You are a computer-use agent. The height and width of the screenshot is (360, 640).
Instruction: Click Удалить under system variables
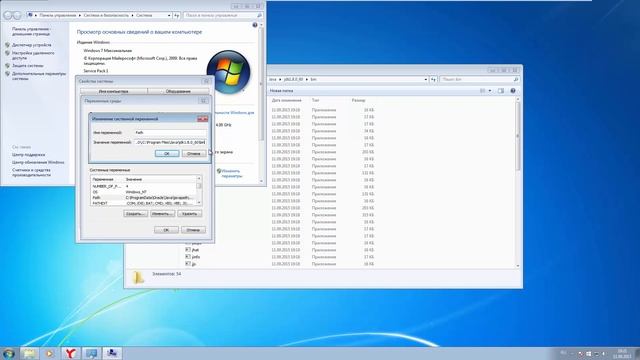pyautogui.click(x=189, y=213)
